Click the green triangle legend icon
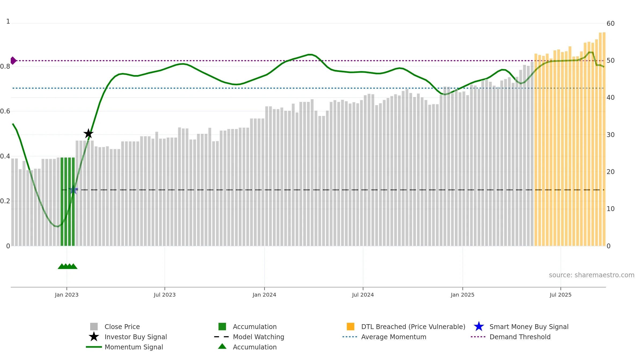Image resolution: width=644 pixels, height=362 pixels. point(222,346)
